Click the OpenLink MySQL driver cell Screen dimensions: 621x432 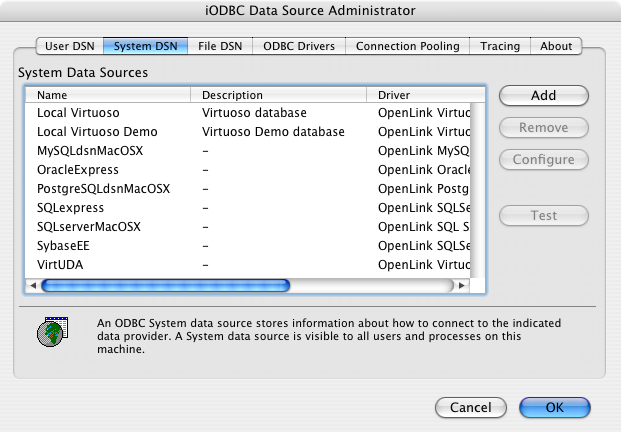(x=424, y=151)
